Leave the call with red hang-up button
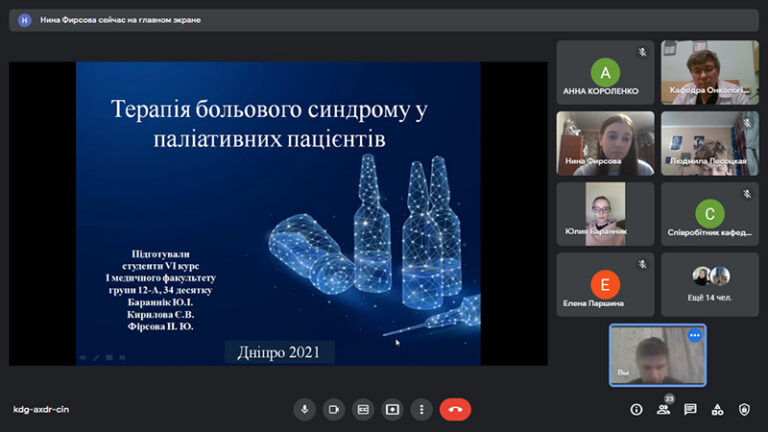 coord(455,409)
